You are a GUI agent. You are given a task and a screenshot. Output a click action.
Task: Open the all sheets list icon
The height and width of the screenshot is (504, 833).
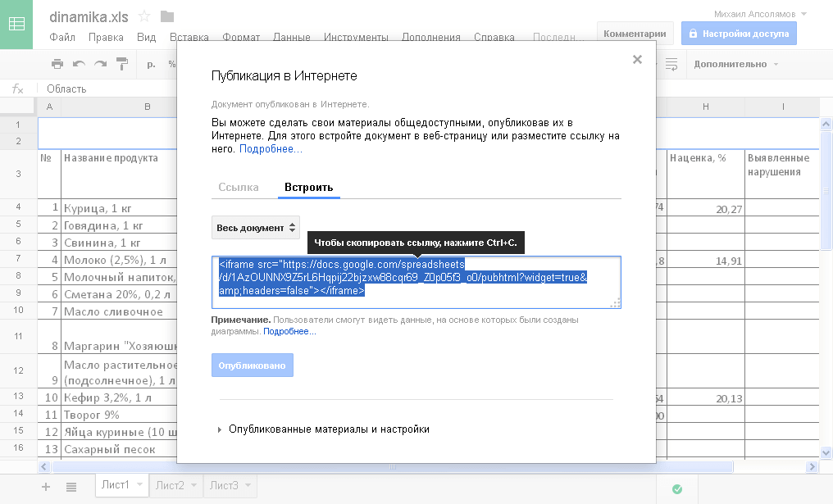[x=71, y=487]
